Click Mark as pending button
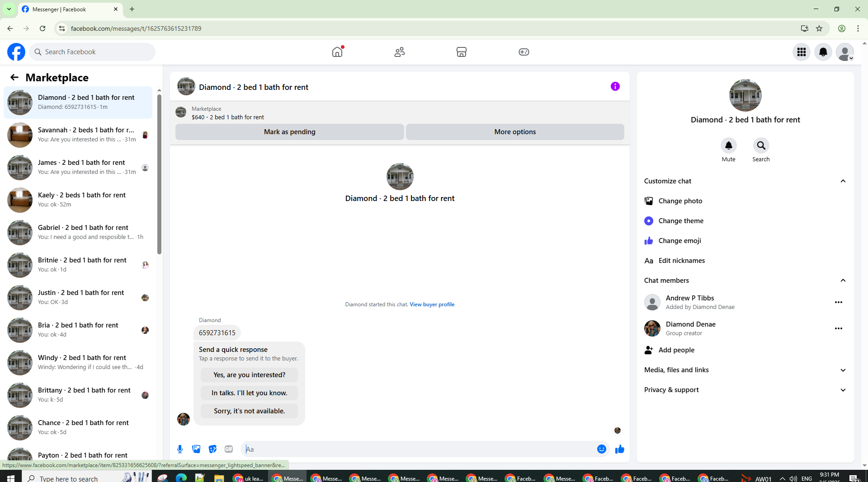This screenshot has width=868, height=482. click(x=289, y=132)
